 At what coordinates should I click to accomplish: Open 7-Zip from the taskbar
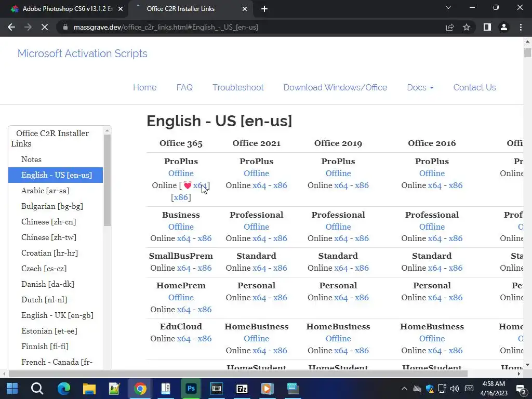pos(242,389)
